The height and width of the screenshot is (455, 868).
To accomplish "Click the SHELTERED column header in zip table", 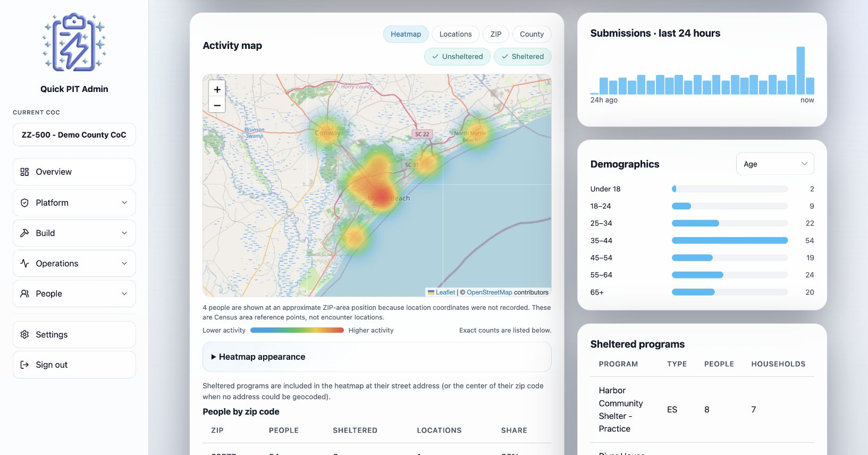I will 355,431.
